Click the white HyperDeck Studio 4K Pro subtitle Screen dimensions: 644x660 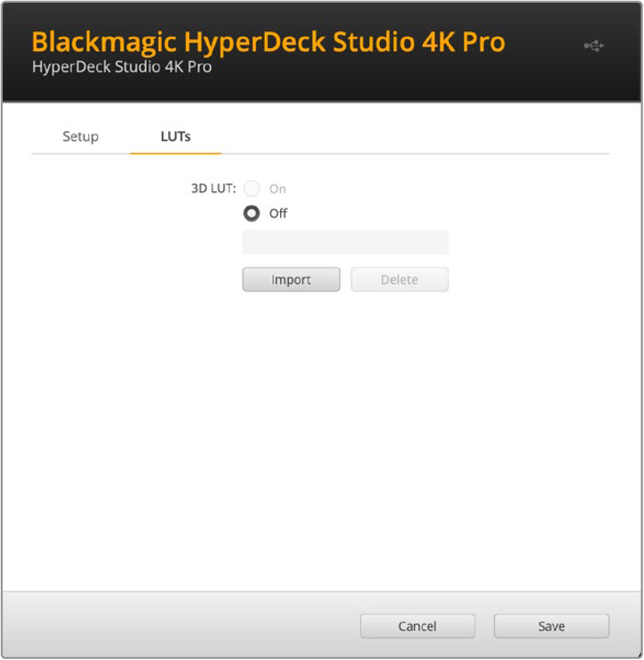(122, 67)
